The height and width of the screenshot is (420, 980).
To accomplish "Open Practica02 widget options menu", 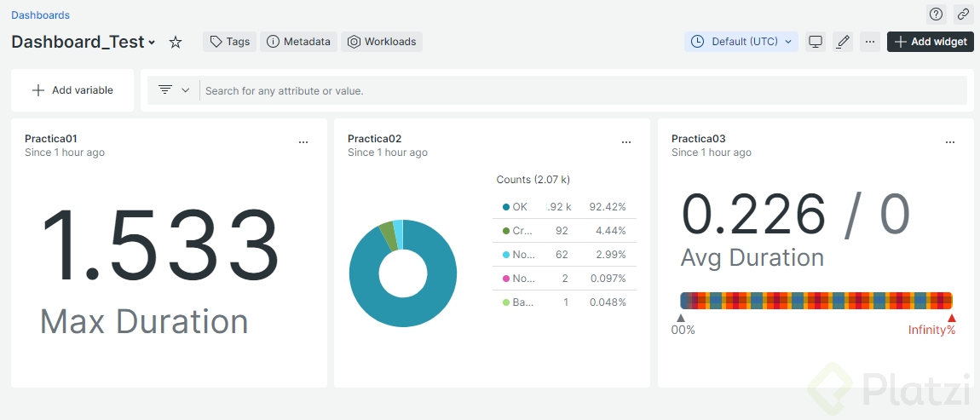I will pyautogui.click(x=626, y=142).
